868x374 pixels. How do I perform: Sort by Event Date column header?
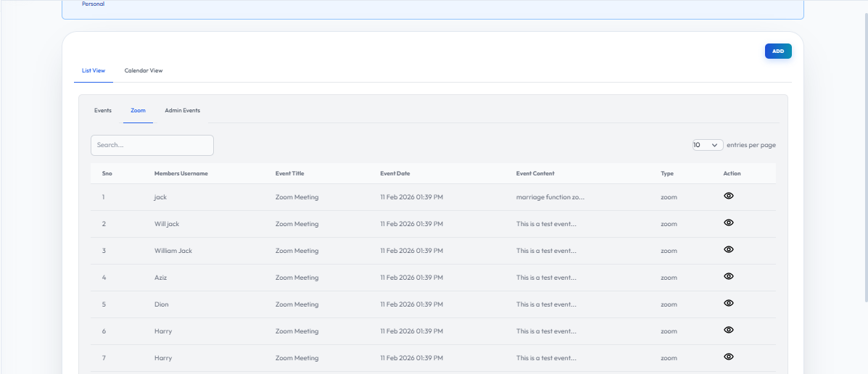pyautogui.click(x=395, y=174)
